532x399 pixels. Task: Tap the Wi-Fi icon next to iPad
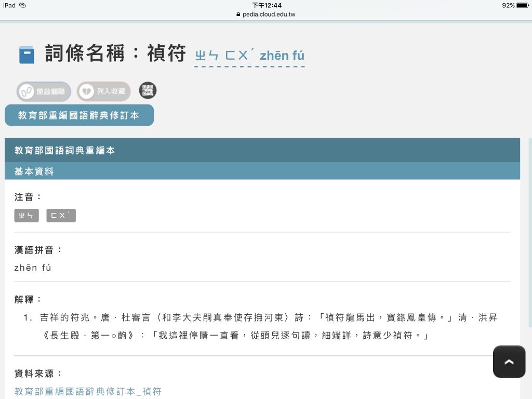(22, 5)
